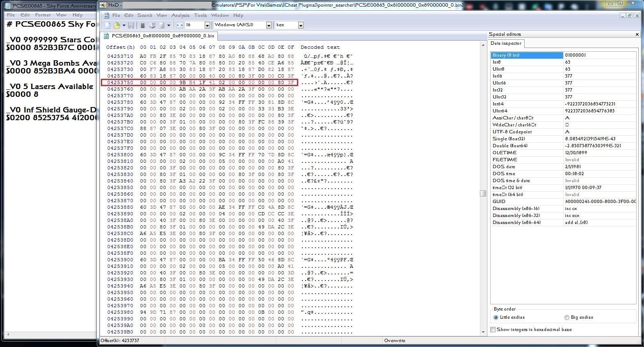Click the open disk toolbar icon
The image size is (644, 347).
pos(152,25)
